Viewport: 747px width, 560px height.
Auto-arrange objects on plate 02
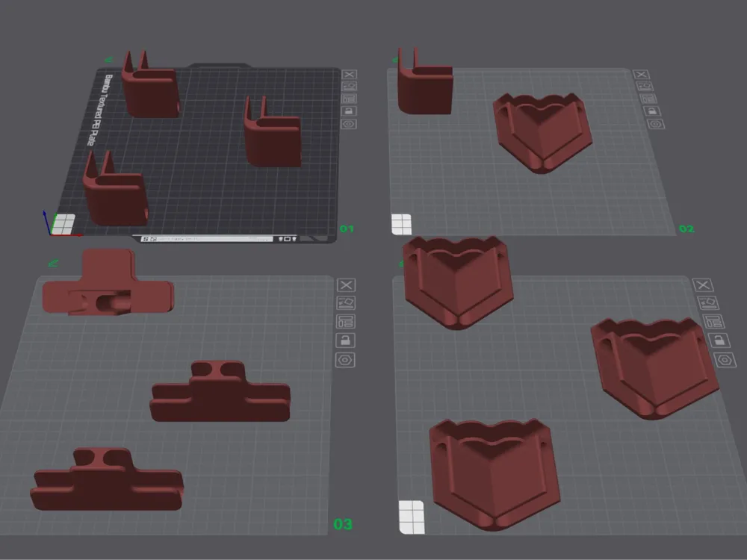pos(648,99)
